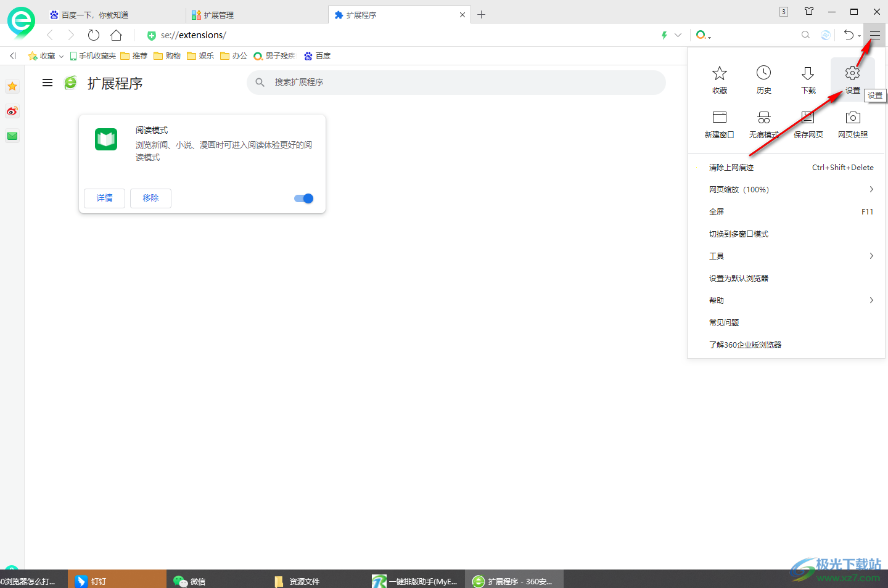Focus the 搜索扩展程序 search field
Image resolution: width=888 pixels, height=588 pixels.
456,83
